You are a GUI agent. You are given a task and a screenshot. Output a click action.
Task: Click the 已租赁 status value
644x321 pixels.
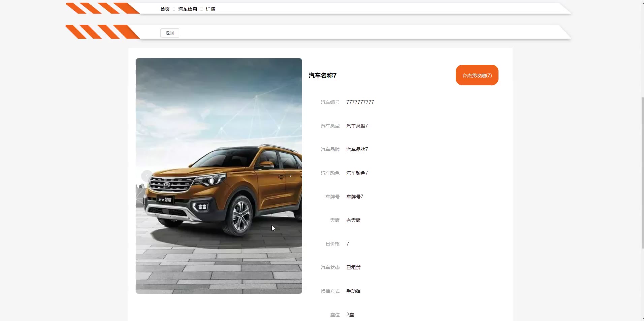353,267
